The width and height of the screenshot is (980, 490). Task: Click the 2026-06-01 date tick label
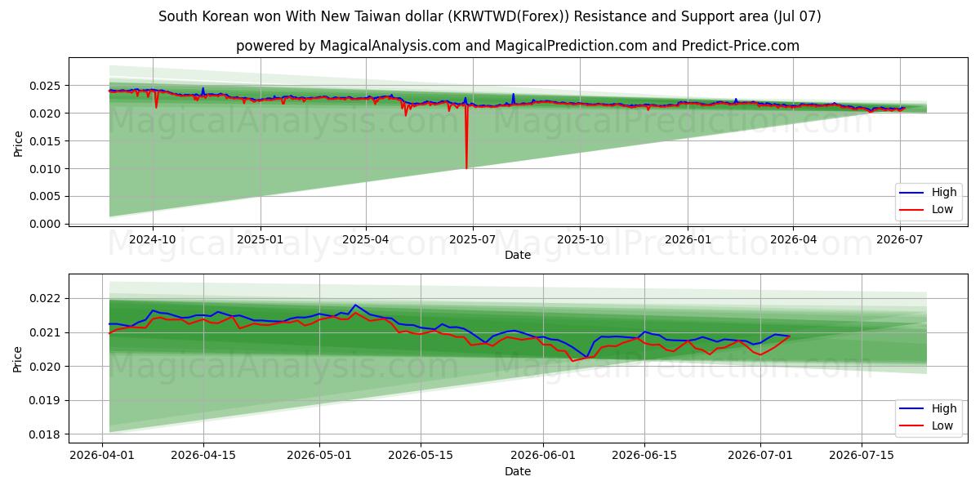[x=543, y=455]
